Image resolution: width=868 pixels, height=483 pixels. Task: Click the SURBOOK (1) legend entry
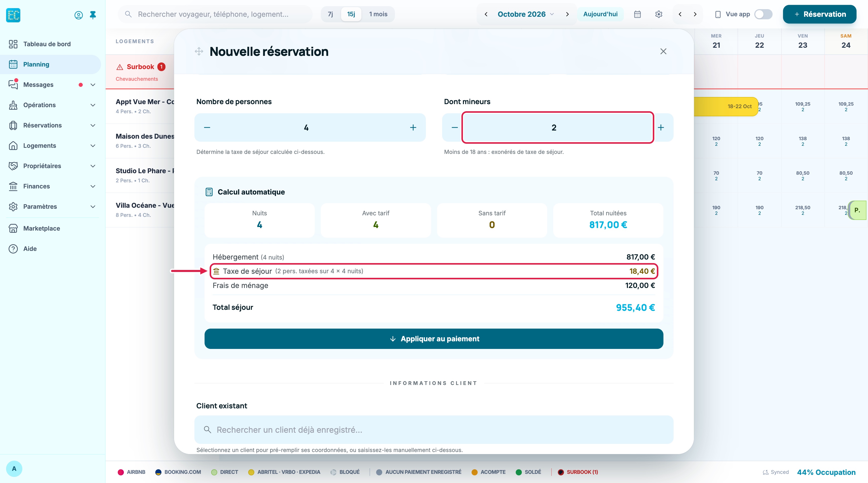pos(578,472)
